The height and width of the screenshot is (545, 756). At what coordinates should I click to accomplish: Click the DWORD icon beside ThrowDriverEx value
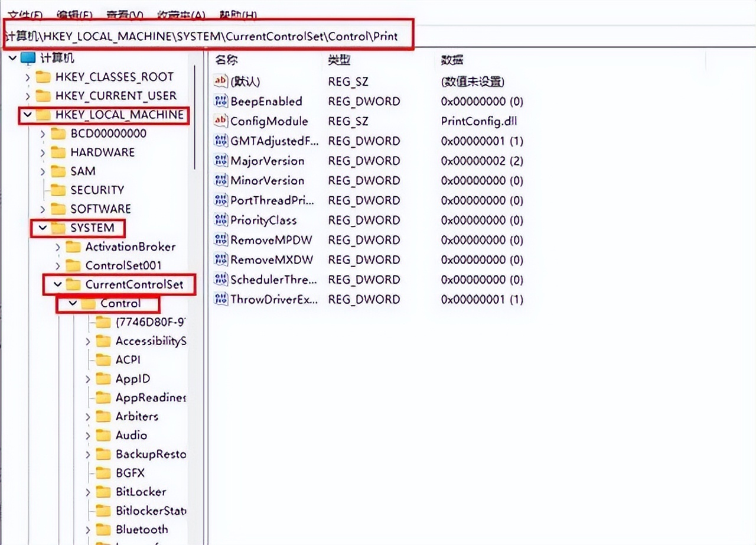(x=220, y=300)
